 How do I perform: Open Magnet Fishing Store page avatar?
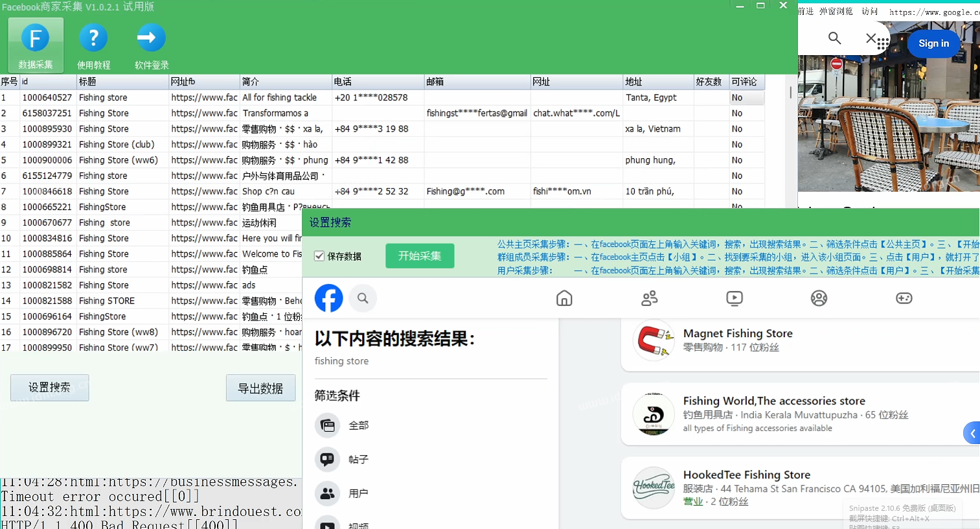click(x=654, y=340)
